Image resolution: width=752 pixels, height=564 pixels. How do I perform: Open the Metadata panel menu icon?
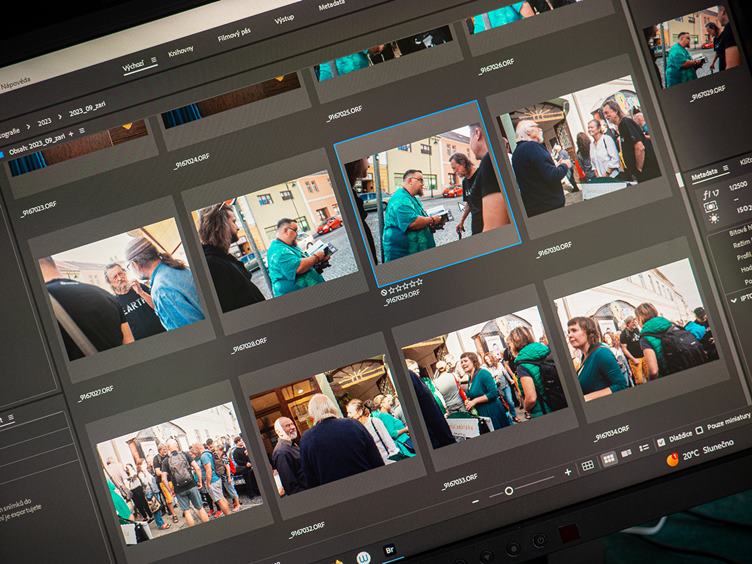click(726, 168)
